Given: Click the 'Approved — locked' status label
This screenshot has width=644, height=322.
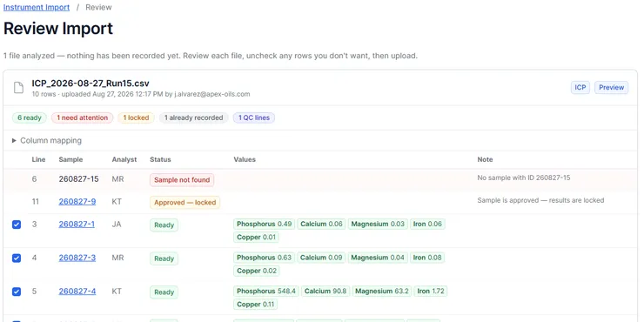Looking at the screenshot, I should (184, 203).
